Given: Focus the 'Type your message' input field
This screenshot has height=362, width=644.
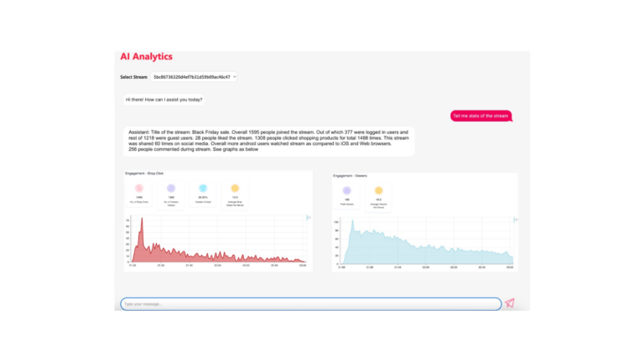Looking at the screenshot, I should click(310, 304).
